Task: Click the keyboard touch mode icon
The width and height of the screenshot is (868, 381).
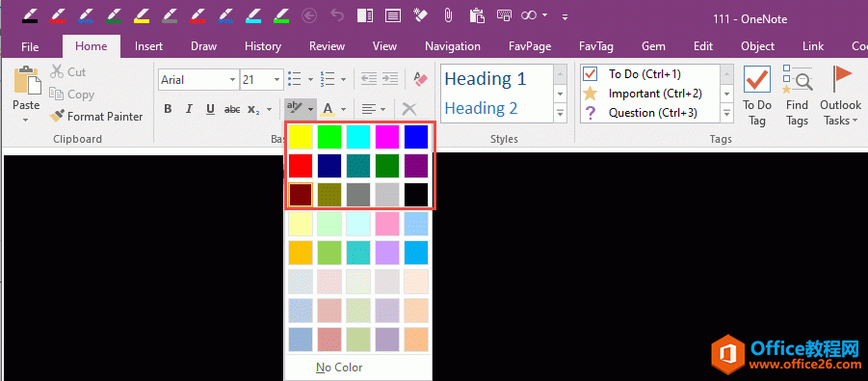Action: pos(504,15)
